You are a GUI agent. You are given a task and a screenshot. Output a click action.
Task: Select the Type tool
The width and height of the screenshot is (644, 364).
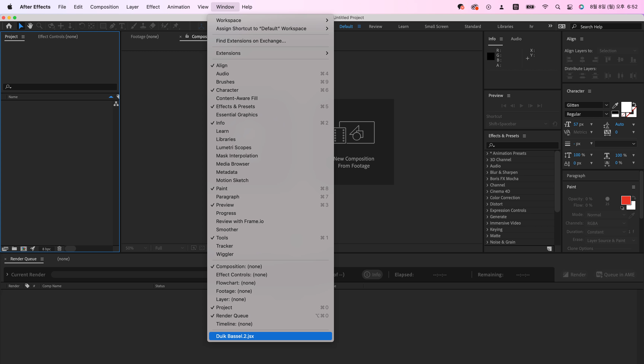point(122,26)
